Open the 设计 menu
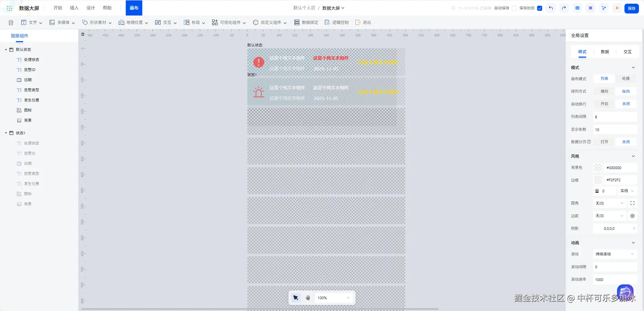 point(91,8)
